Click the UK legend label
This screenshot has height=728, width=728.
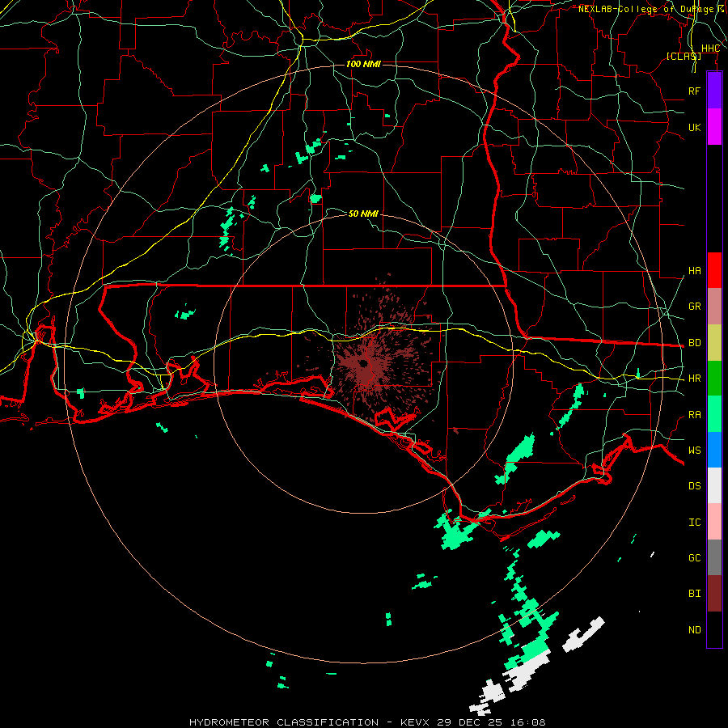pyautogui.click(x=694, y=127)
